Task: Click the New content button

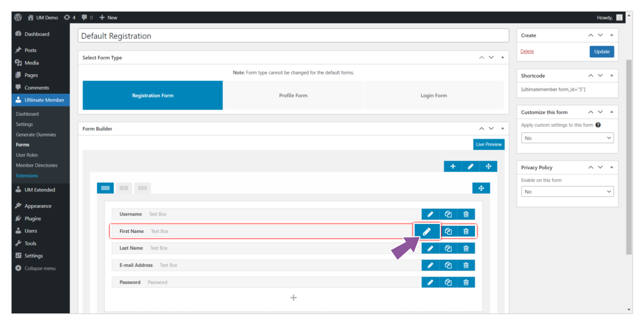Action: [108, 17]
